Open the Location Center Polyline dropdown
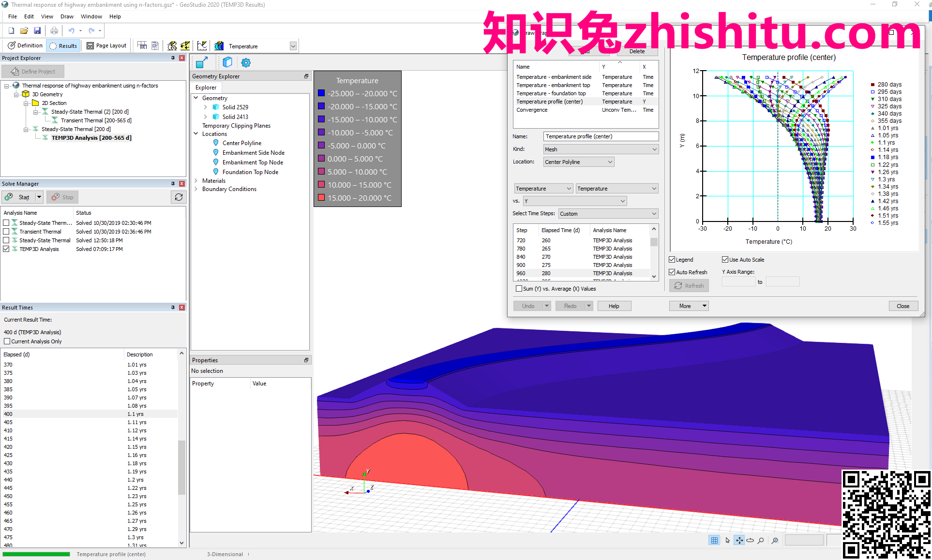 point(579,162)
